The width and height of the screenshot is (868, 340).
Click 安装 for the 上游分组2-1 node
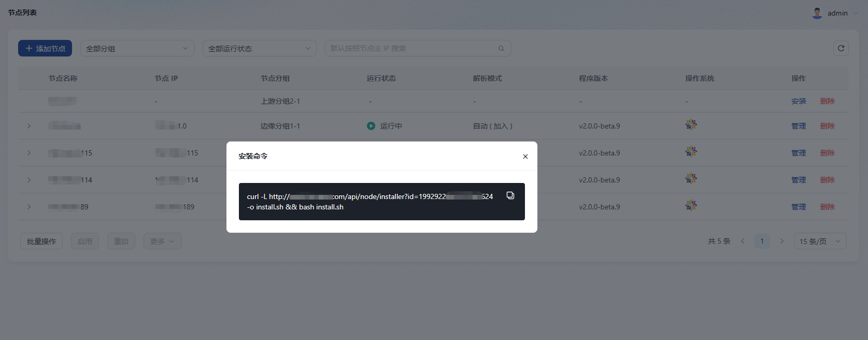pos(799,101)
